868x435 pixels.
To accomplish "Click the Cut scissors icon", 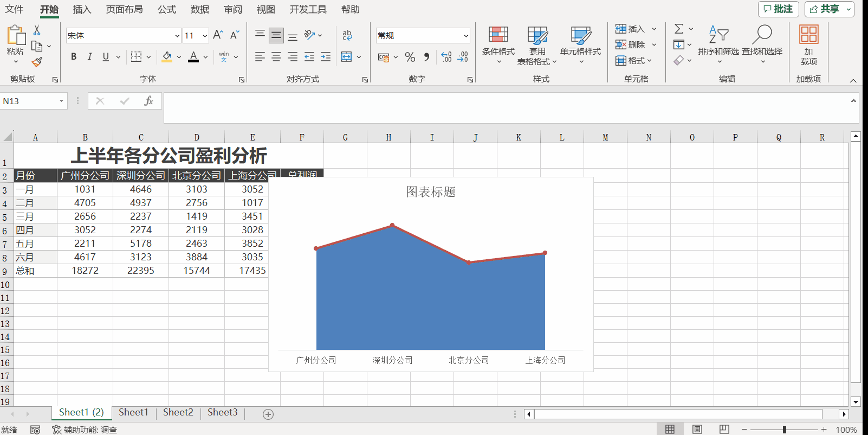I will click(x=37, y=30).
